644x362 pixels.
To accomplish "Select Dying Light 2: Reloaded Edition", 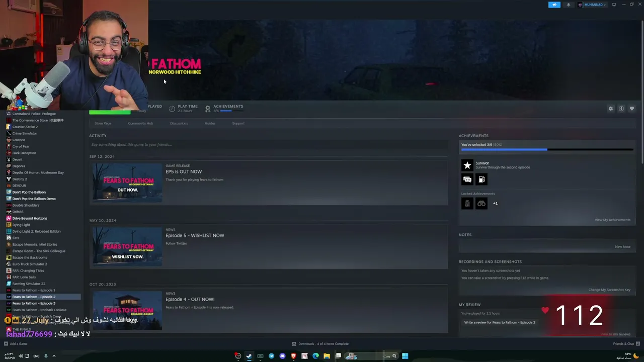I will tap(36, 231).
